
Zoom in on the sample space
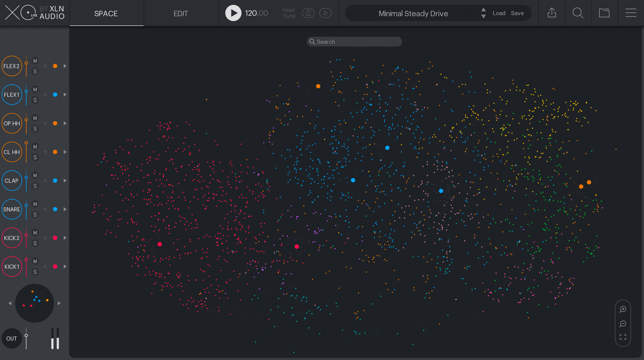point(623,309)
